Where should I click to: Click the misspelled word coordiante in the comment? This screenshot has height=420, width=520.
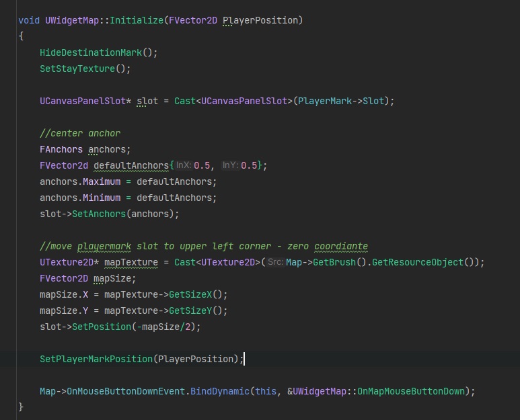(x=341, y=246)
